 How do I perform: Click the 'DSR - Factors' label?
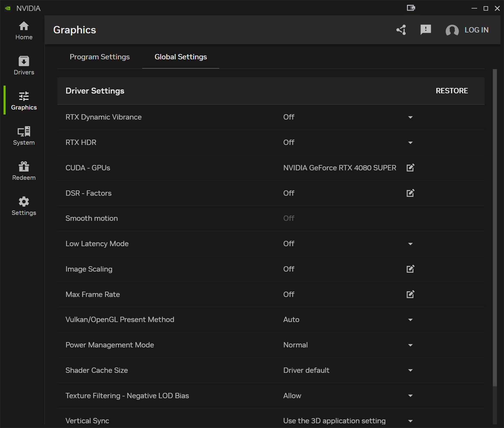pyautogui.click(x=89, y=193)
